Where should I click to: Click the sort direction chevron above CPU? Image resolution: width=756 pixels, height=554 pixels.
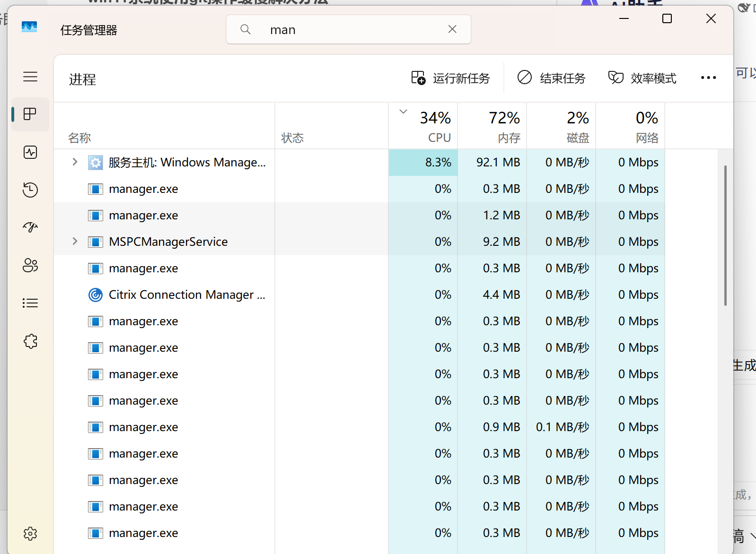pyautogui.click(x=403, y=112)
